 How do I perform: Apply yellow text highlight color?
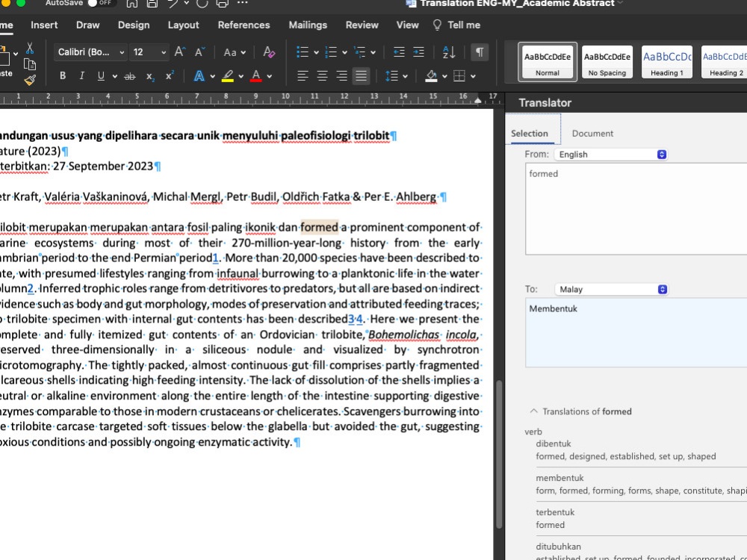pos(228,76)
